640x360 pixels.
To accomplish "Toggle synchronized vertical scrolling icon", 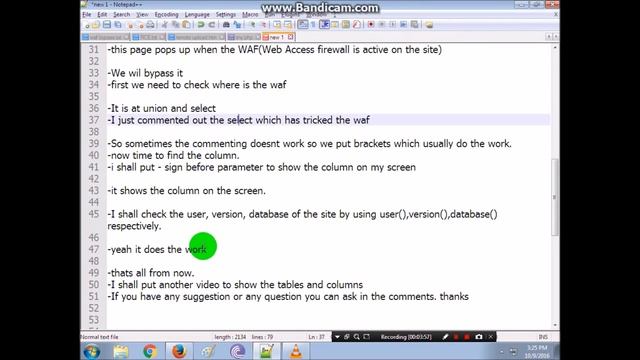I will (x=278, y=25).
